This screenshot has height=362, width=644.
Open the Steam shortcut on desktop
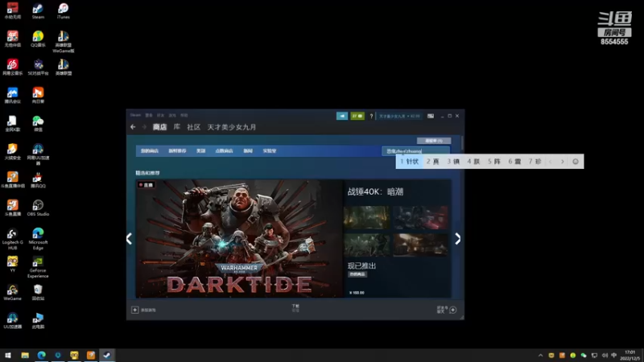38,11
